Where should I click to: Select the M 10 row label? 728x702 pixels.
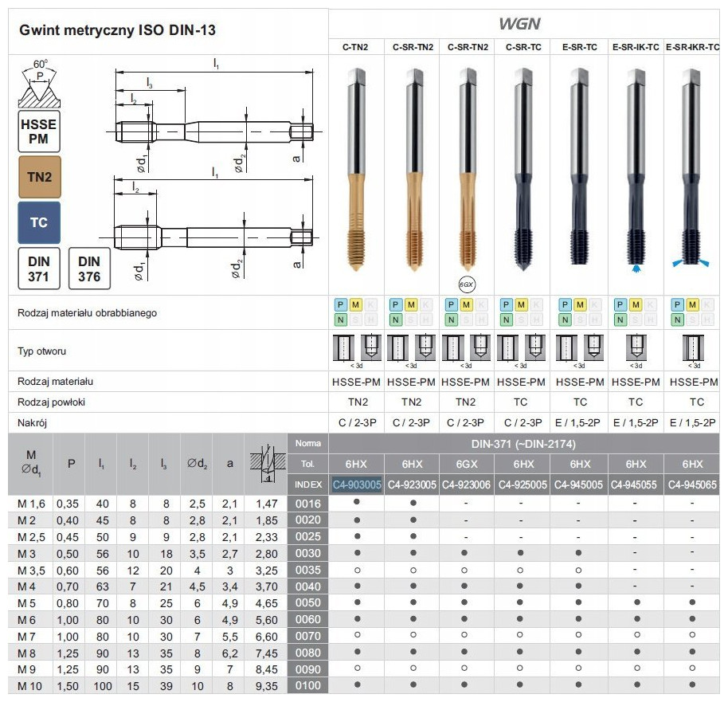[33, 685]
